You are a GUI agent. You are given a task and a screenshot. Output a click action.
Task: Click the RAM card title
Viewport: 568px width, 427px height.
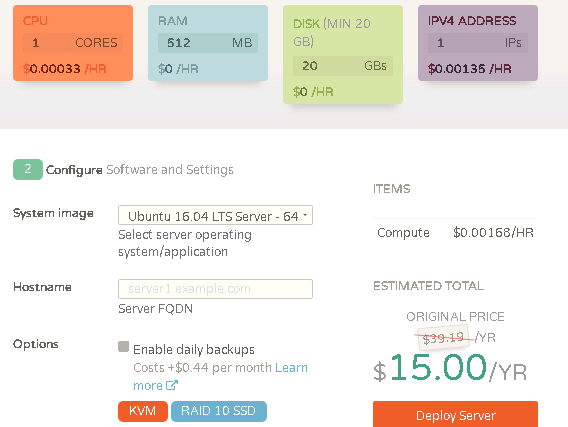point(173,21)
